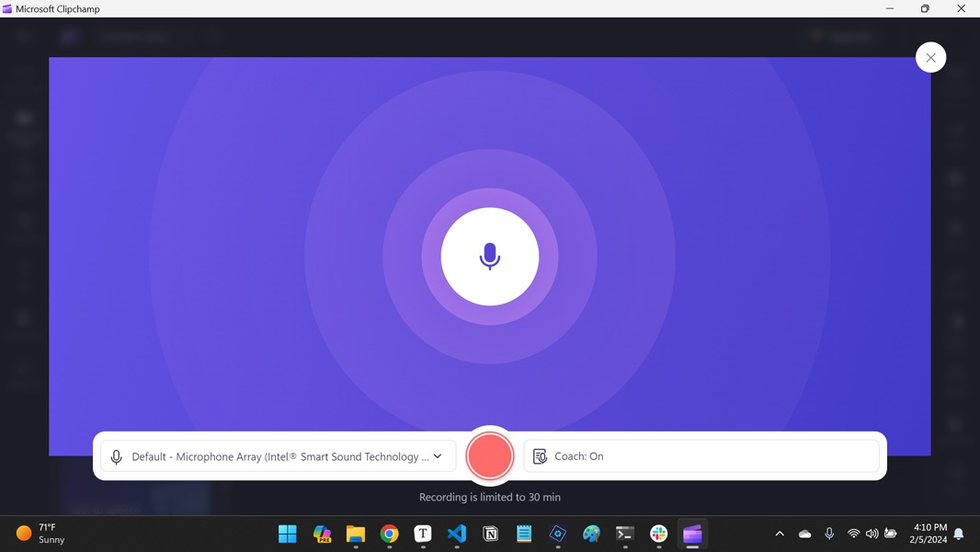
Task: Open File Explorer from the taskbar
Action: pos(355,534)
